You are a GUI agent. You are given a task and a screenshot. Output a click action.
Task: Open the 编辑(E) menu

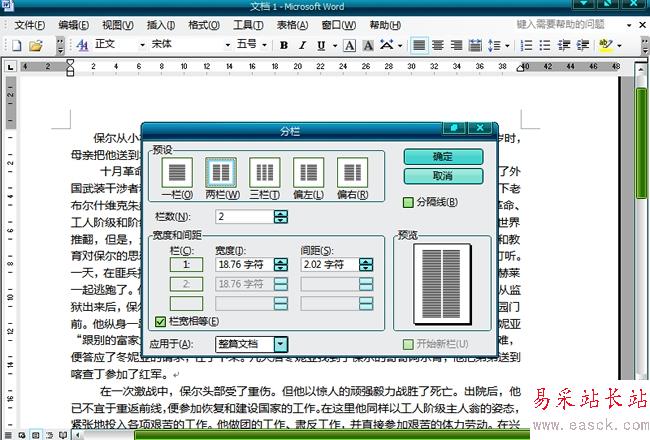[x=74, y=25]
